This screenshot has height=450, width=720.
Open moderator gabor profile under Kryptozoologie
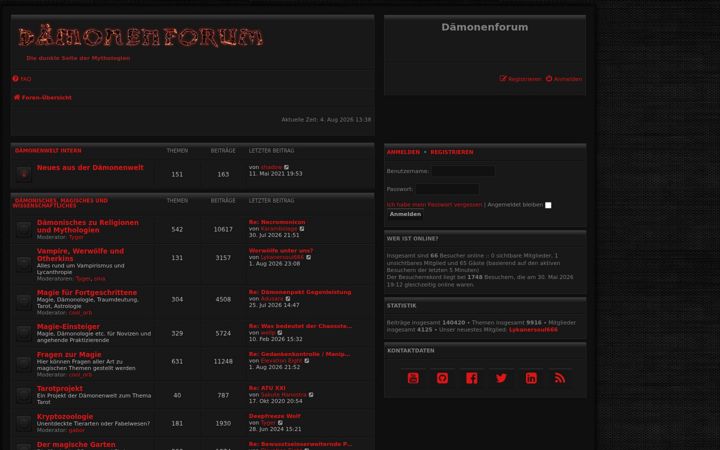click(x=77, y=430)
